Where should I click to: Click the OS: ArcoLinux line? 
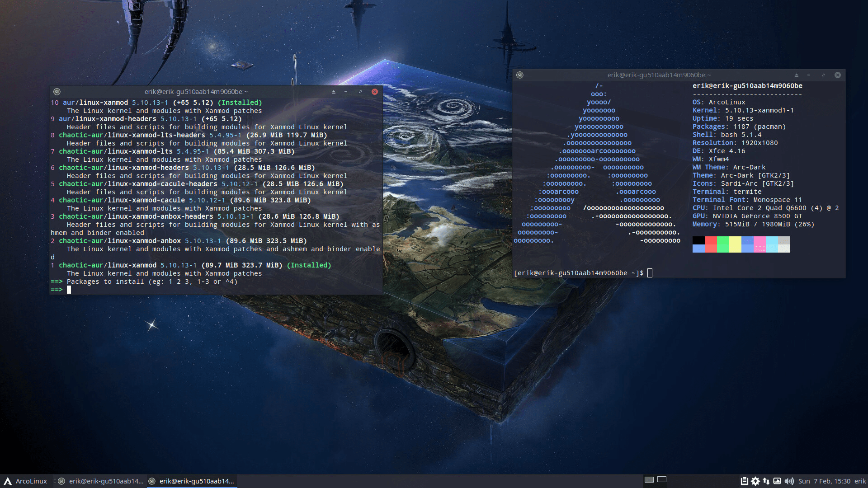click(719, 102)
